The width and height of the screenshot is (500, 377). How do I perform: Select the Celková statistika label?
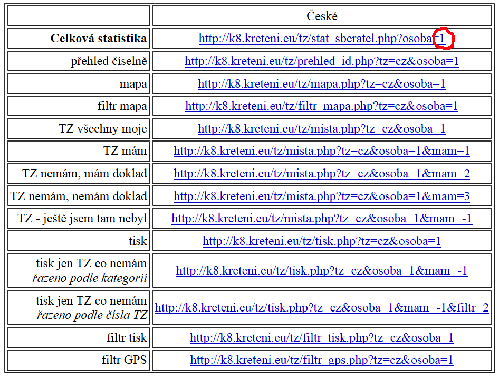(99, 38)
